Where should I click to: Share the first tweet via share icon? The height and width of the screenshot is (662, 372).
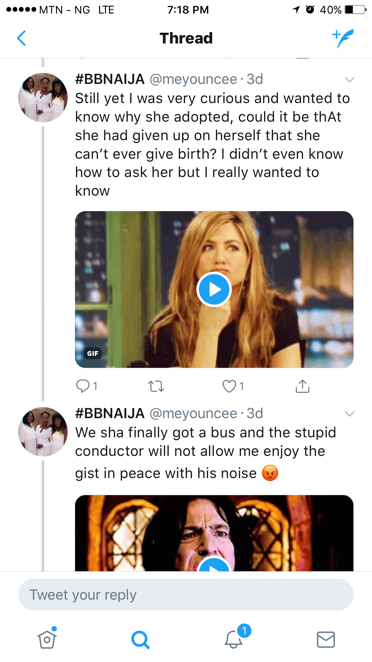[302, 386]
